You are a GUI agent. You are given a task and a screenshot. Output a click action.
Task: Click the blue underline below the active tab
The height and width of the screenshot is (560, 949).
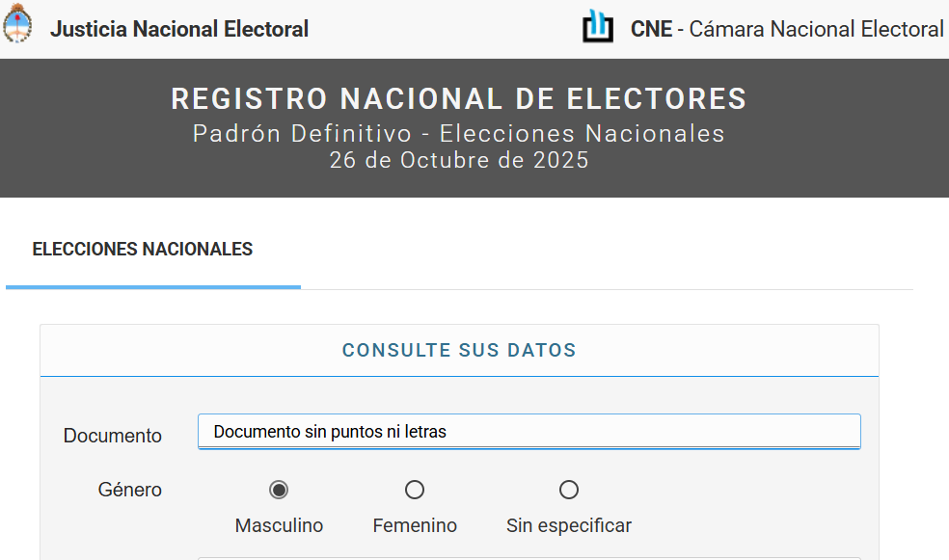point(152,285)
